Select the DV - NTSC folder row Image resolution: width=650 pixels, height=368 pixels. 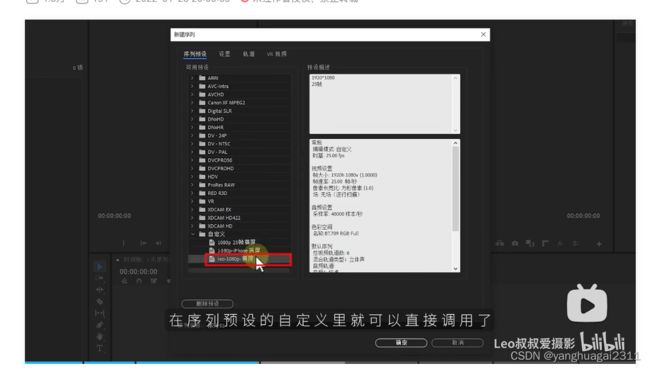239,144
